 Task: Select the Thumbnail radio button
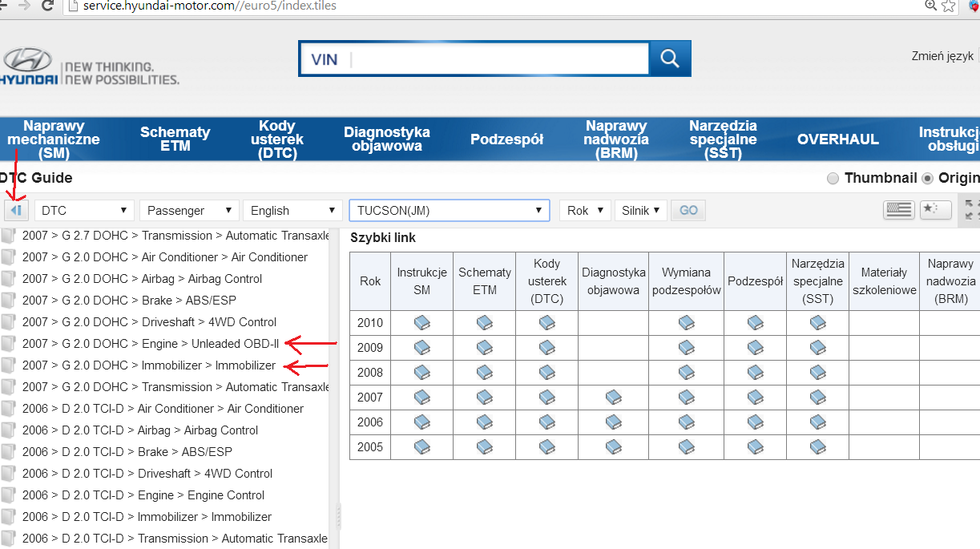(833, 178)
